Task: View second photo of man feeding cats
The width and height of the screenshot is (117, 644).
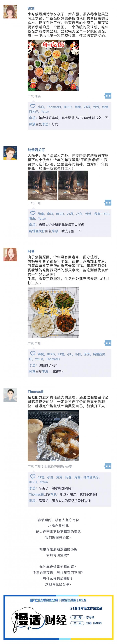Action: tap(73, 185)
